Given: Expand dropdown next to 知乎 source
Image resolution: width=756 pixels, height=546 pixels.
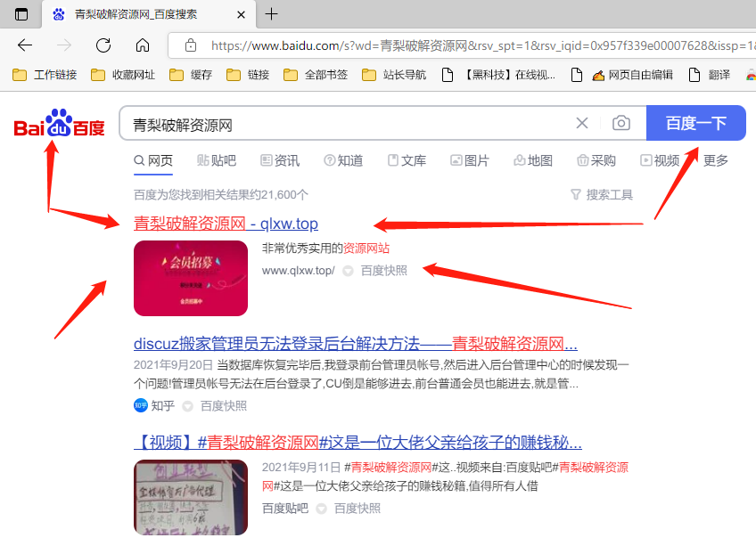Looking at the screenshot, I should pyautogui.click(x=187, y=406).
